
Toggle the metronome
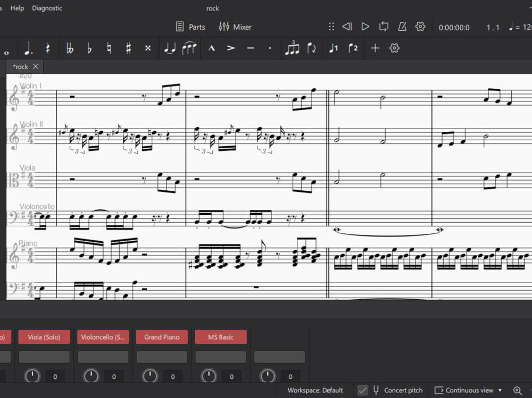(x=402, y=27)
